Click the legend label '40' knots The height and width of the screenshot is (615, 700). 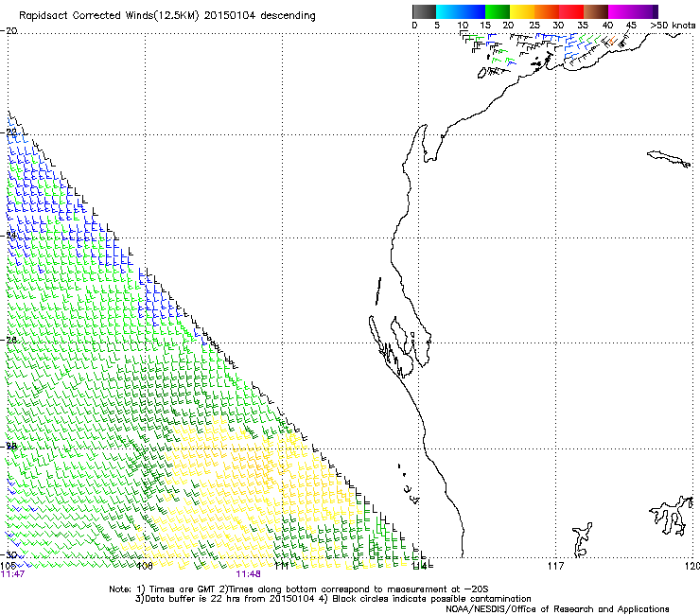click(607, 26)
